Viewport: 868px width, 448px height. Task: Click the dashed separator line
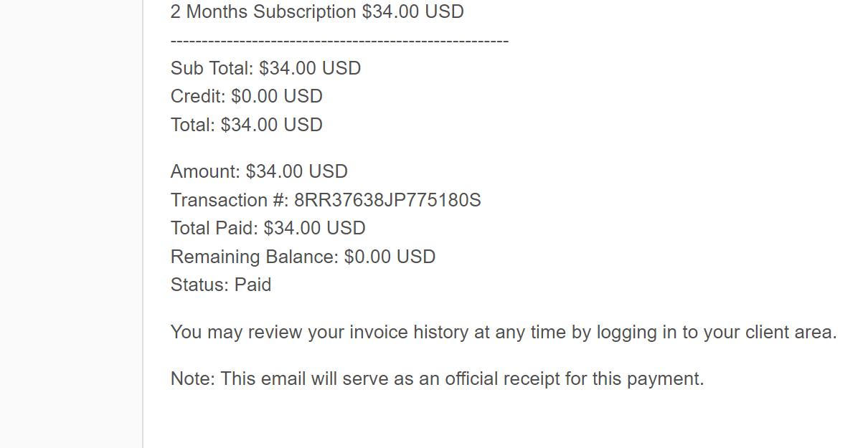point(339,41)
